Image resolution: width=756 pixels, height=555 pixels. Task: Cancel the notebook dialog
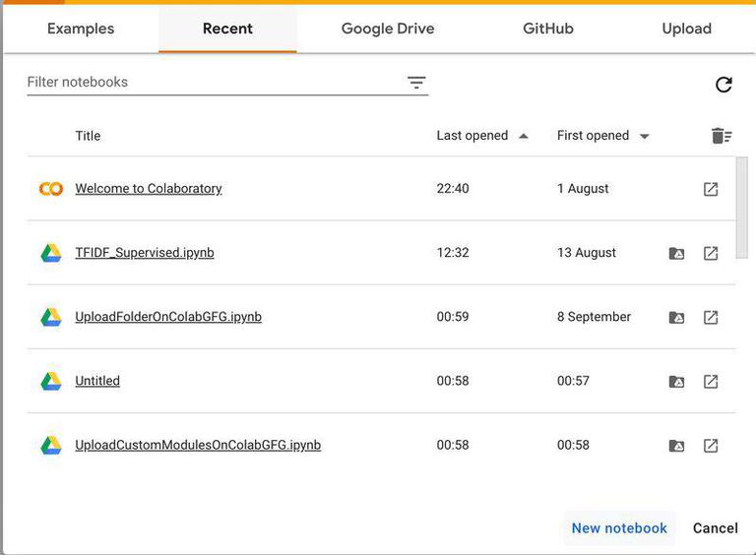click(715, 528)
